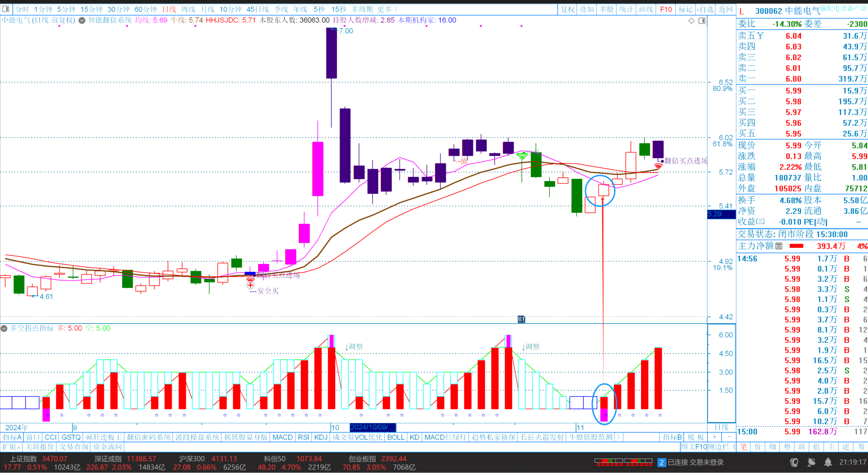Enable the CCI indicator
Screen dimensions: 868x473
click(x=51, y=437)
